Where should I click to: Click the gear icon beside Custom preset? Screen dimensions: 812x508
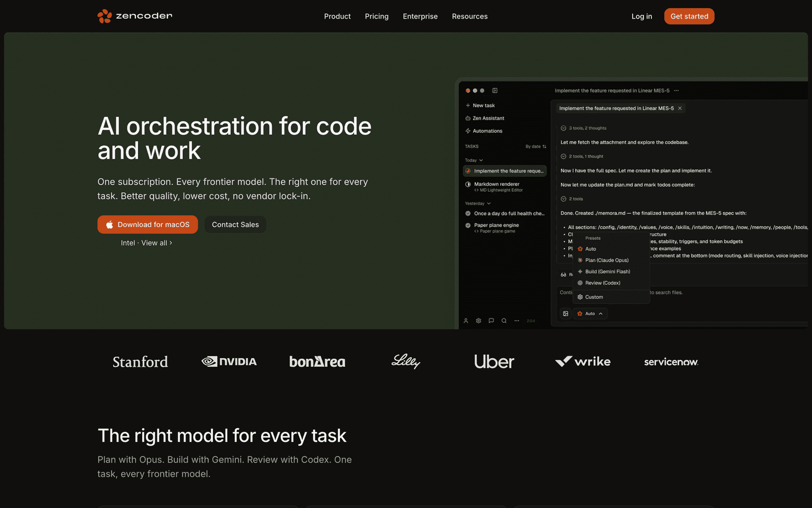(580, 297)
